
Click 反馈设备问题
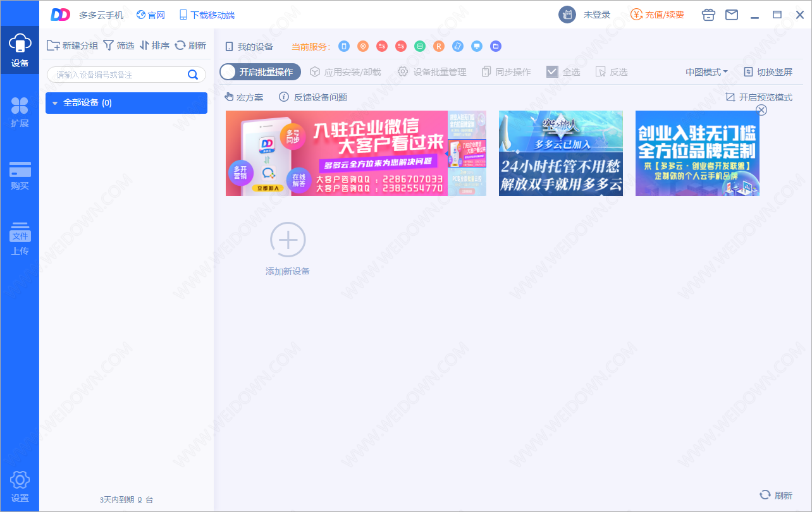(314, 97)
